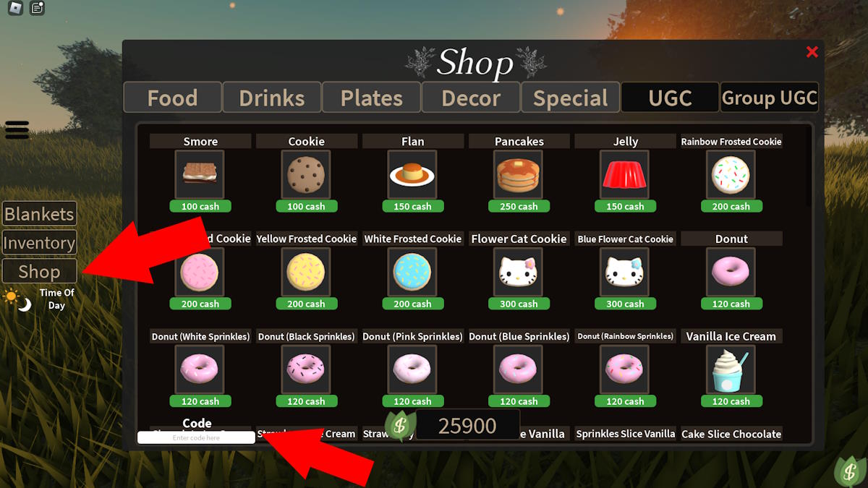The width and height of the screenshot is (868, 488).
Task: Select the Smore food item
Action: [x=200, y=174]
